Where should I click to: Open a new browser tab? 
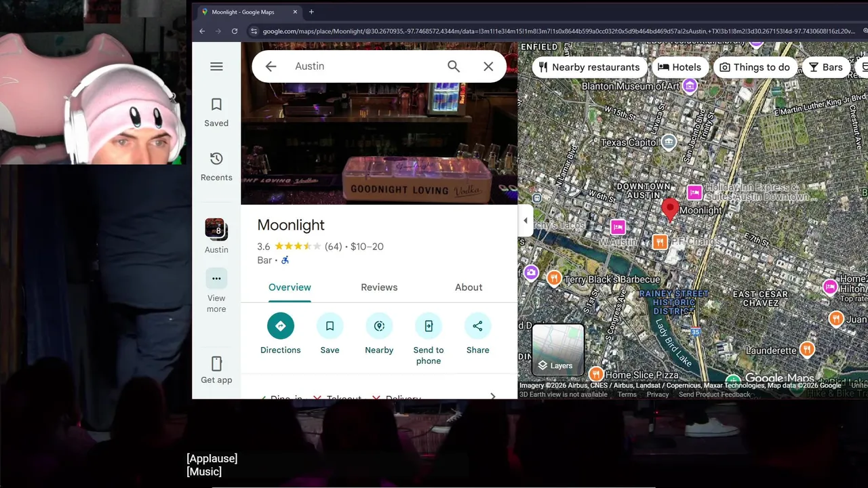coord(311,12)
